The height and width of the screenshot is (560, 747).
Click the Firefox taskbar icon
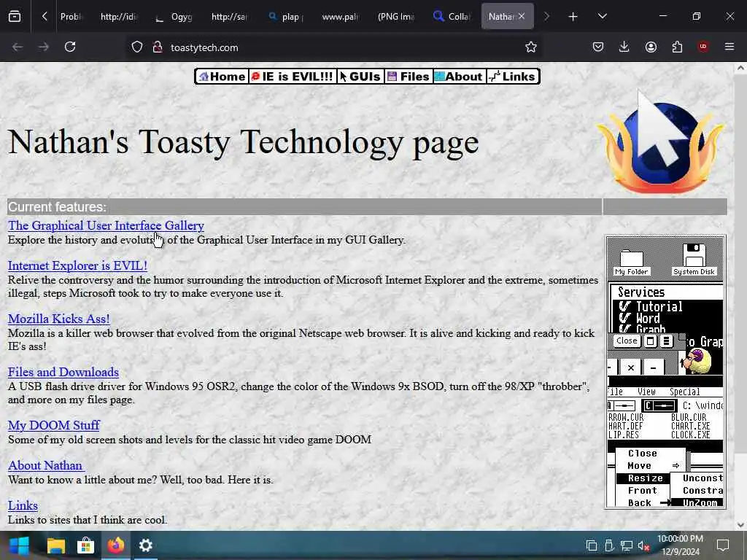(x=116, y=545)
